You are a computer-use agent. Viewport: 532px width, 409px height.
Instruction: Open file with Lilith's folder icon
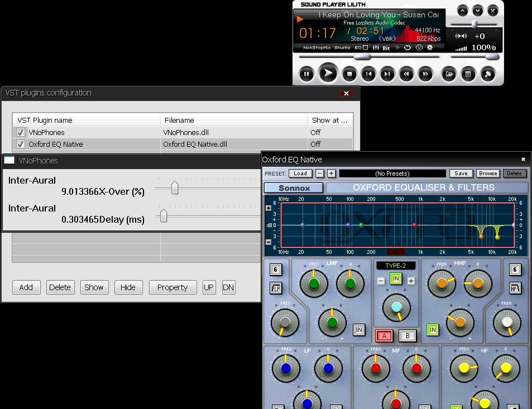point(449,74)
